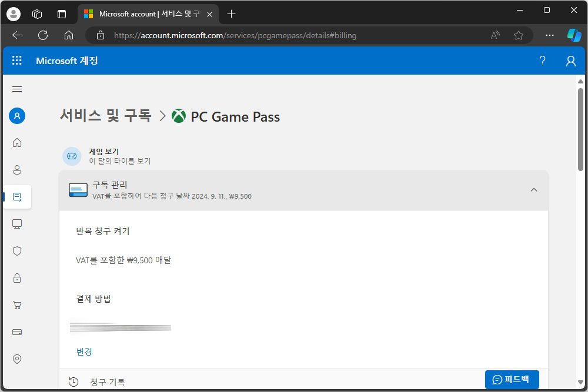The image size is (588, 392).
Task: Activate Read aloud icon in address bar
Action: [x=495, y=35]
